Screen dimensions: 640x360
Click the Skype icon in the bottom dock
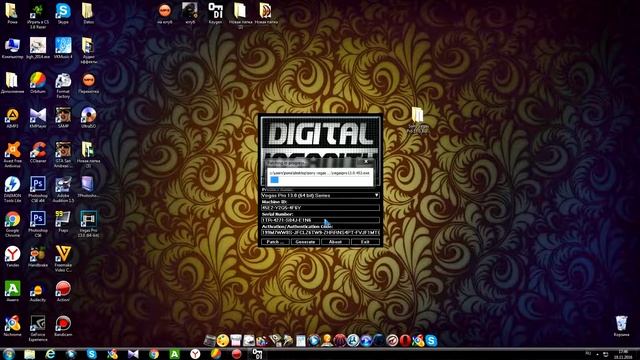point(431,340)
